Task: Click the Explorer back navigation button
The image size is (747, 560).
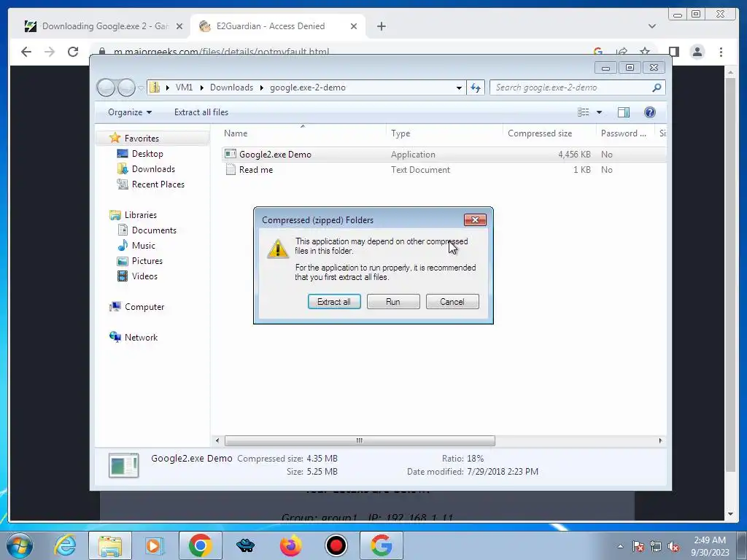Action: pos(106,87)
